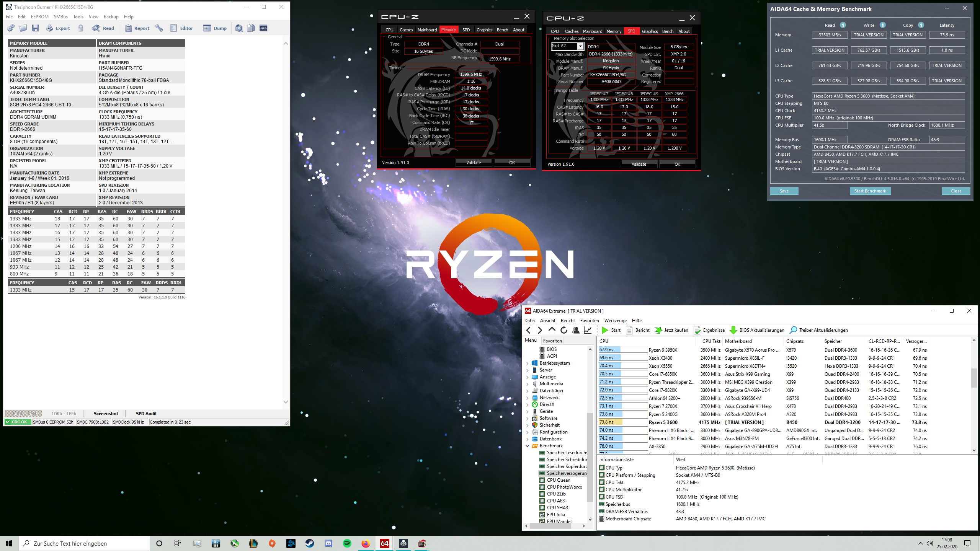The height and width of the screenshot is (551, 980).
Task: Click Validate in the CPU-Z Memory window
Action: pos(474,162)
